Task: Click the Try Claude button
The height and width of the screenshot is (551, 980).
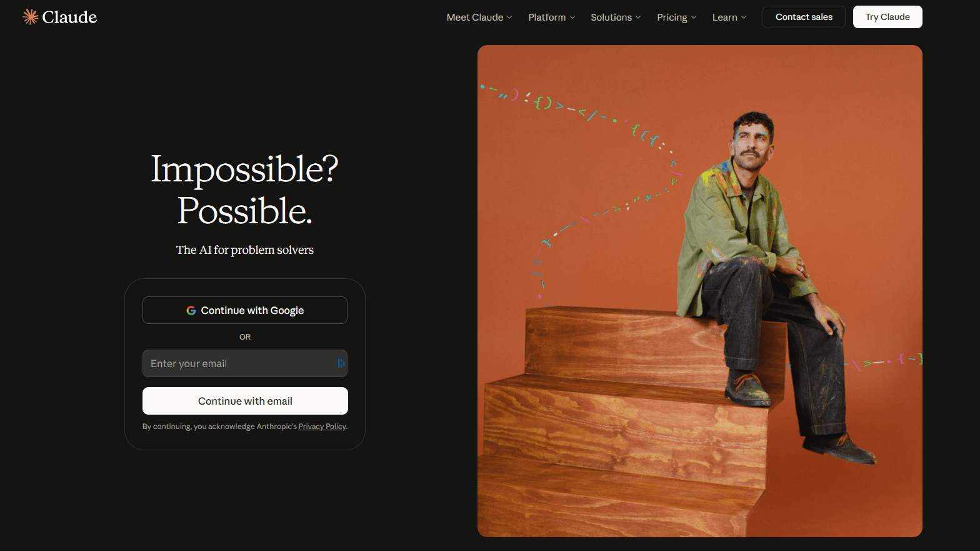Action: [887, 17]
